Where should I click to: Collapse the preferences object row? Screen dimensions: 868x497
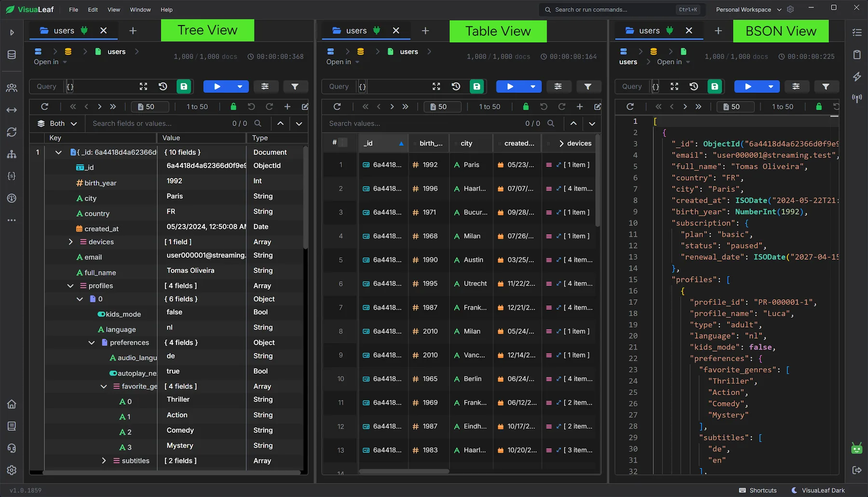[92, 343]
